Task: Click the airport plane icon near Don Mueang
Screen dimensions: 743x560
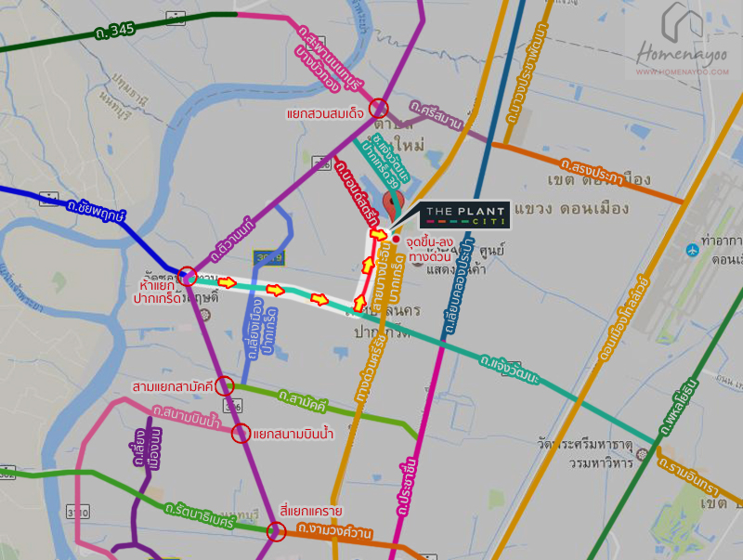Action: 692,250
